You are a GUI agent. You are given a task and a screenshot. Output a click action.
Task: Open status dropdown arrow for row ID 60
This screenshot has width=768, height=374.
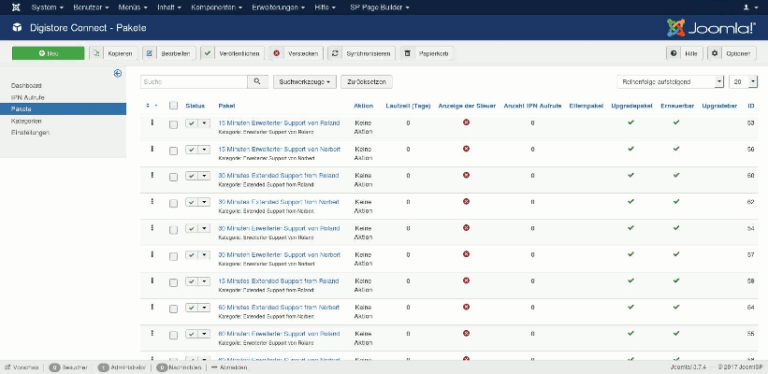click(204, 175)
